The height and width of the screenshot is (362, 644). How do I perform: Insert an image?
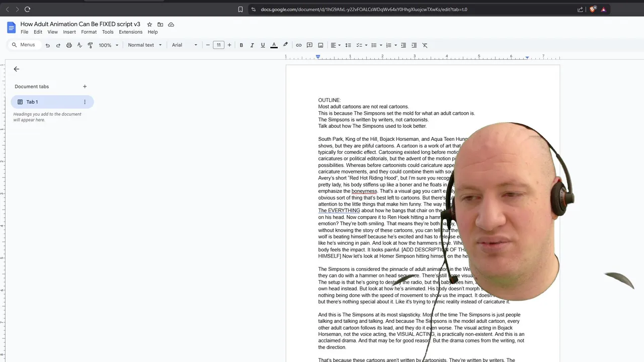tap(320, 45)
